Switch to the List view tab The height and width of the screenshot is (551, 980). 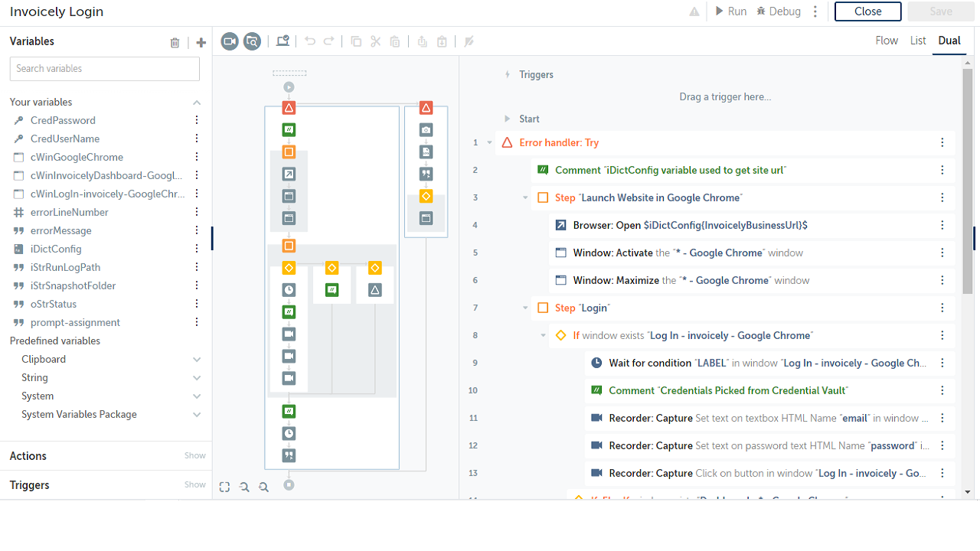(918, 41)
